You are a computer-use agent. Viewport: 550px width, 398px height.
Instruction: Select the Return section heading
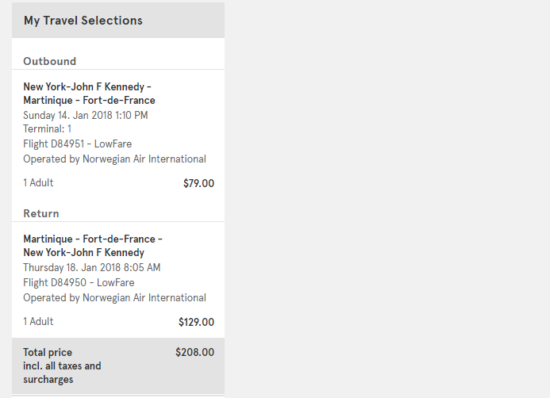pyautogui.click(x=41, y=214)
